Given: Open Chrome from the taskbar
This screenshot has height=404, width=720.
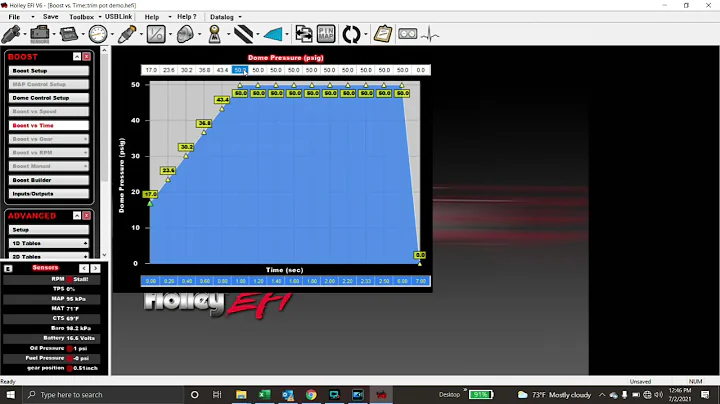Looking at the screenshot, I should (311, 395).
